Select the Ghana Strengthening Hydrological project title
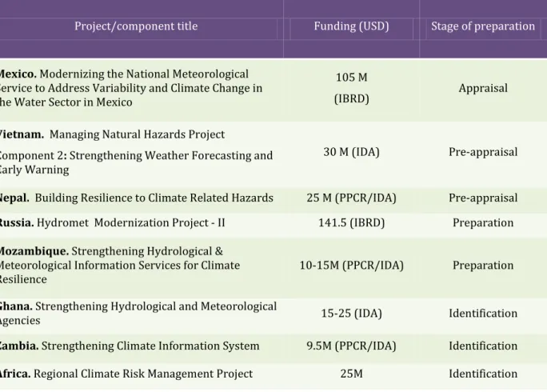This screenshot has height=392, width=547. pos(138,314)
